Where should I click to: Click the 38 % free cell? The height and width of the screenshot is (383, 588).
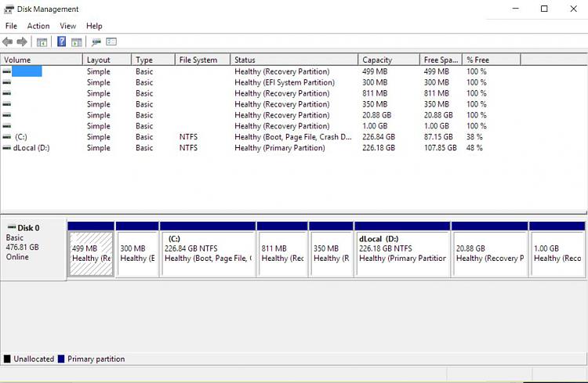point(475,137)
